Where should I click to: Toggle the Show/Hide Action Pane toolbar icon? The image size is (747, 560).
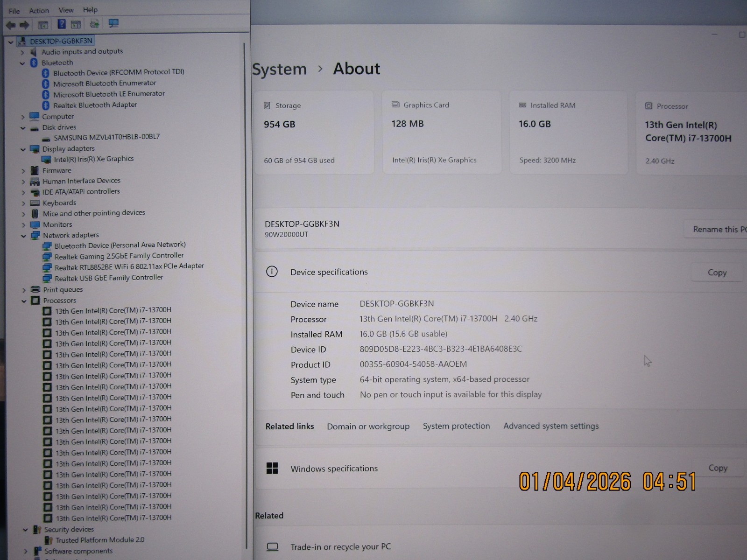(76, 24)
